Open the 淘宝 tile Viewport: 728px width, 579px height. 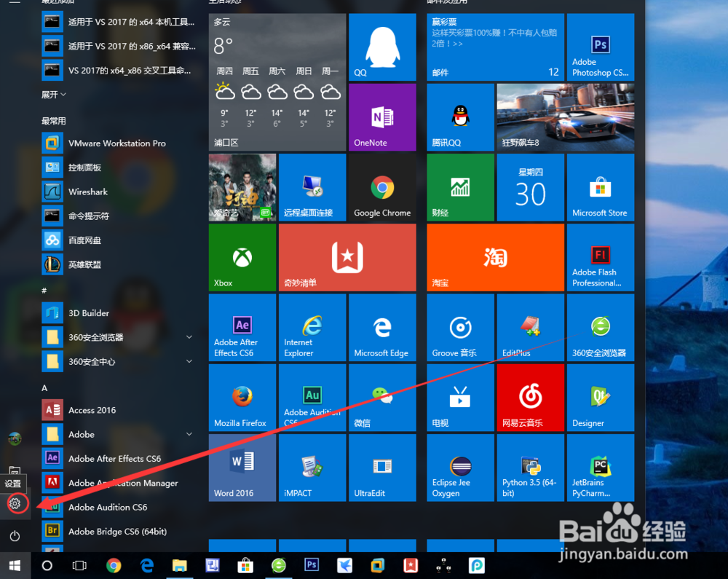coord(495,257)
